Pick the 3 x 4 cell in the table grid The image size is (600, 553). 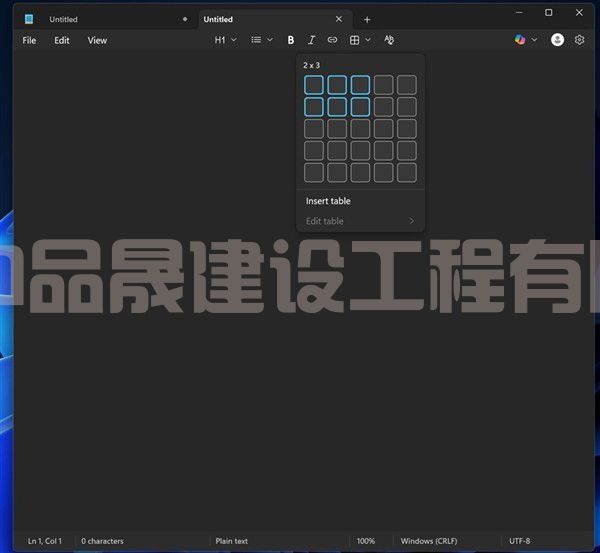click(x=383, y=129)
